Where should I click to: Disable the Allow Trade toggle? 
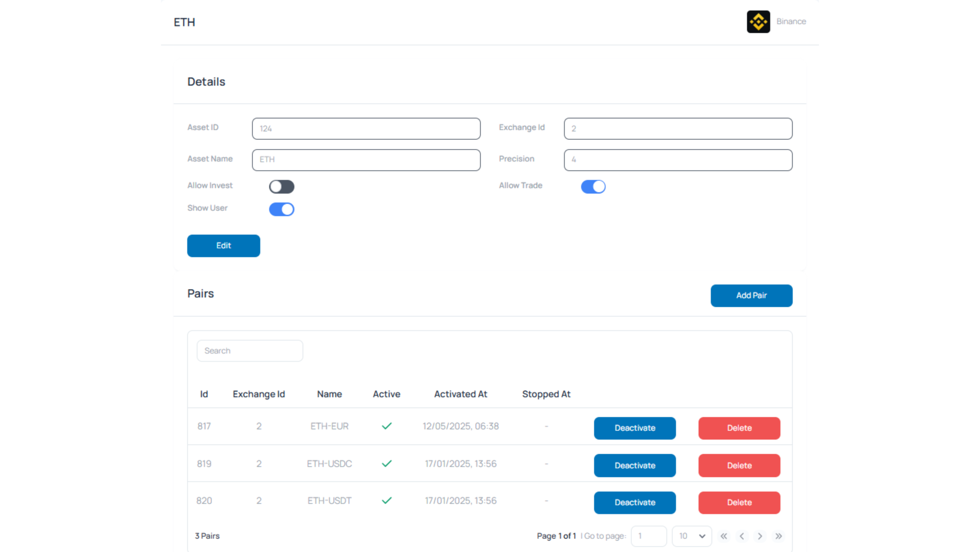593,187
